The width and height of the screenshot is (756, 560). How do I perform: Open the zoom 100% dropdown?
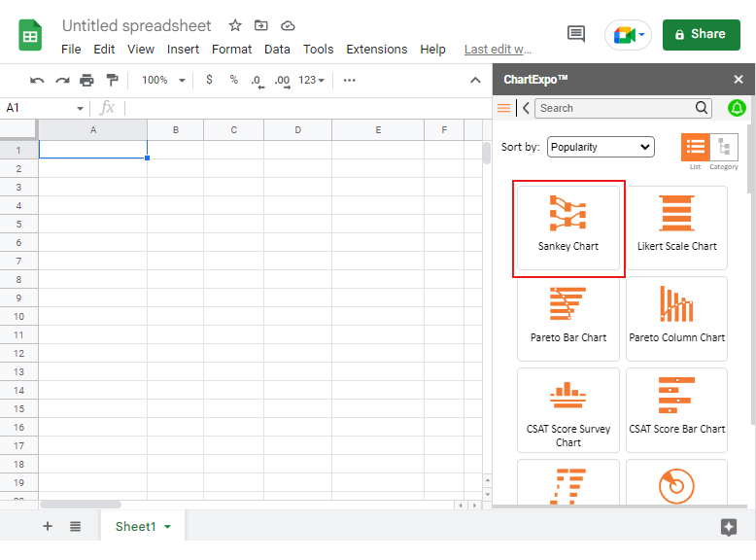click(163, 80)
